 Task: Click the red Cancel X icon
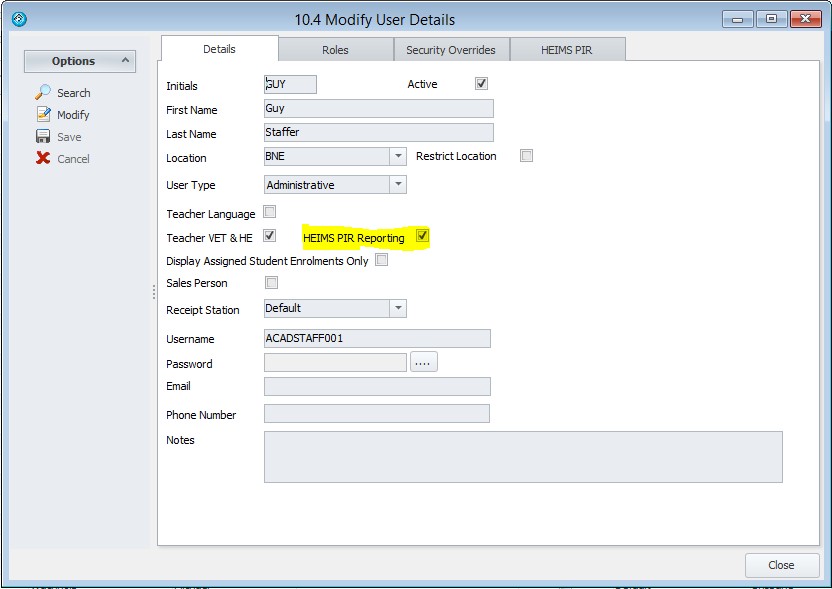[43, 158]
